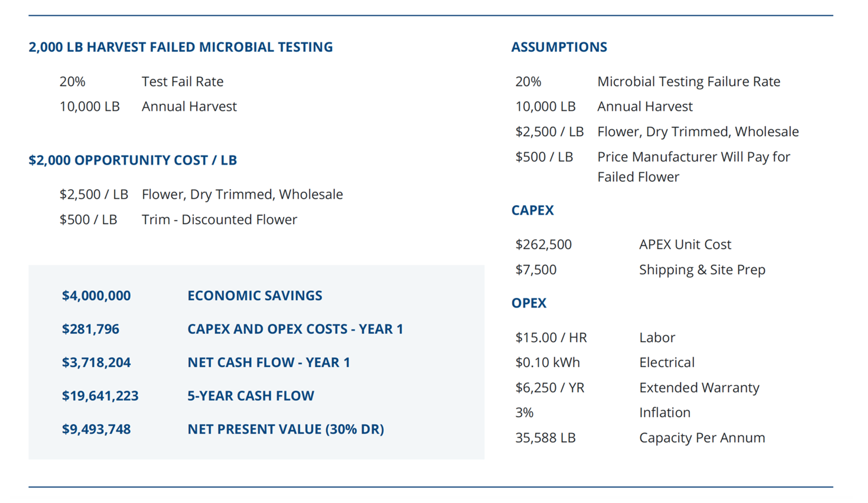This screenshot has width=868, height=503.
Task: Select the Extended Warranty label
Action: click(x=699, y=388)
